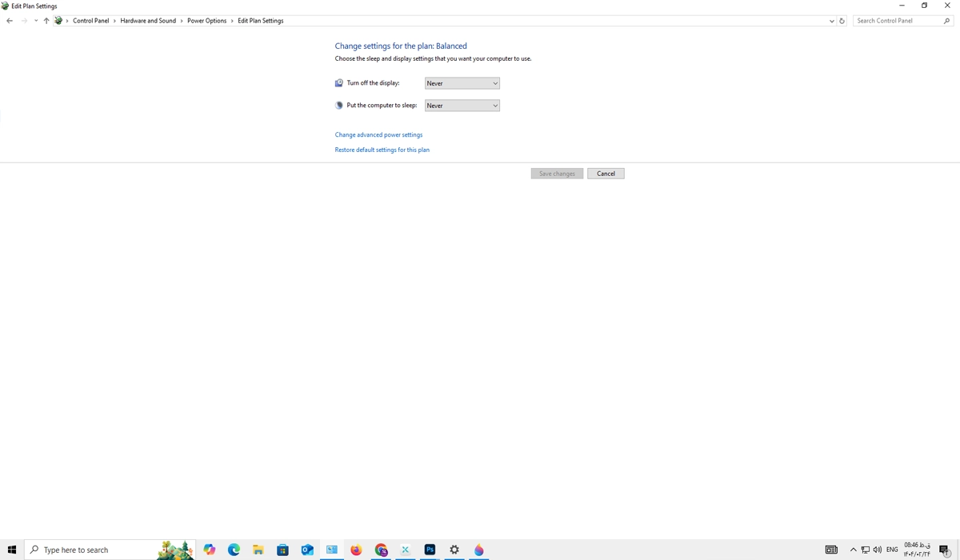This screenshot has width=960, height=560.
Task: Open Firefox from the taskbar
Action: 356,550
